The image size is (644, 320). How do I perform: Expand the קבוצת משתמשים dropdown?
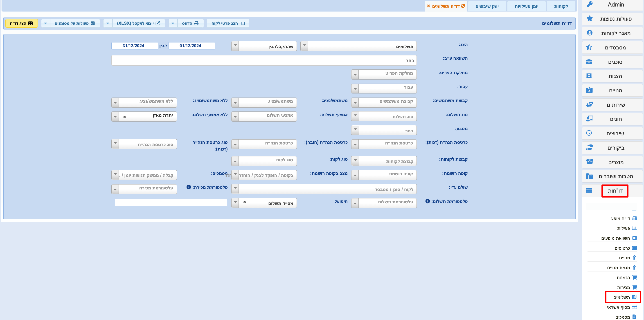[x=355, y=103]
